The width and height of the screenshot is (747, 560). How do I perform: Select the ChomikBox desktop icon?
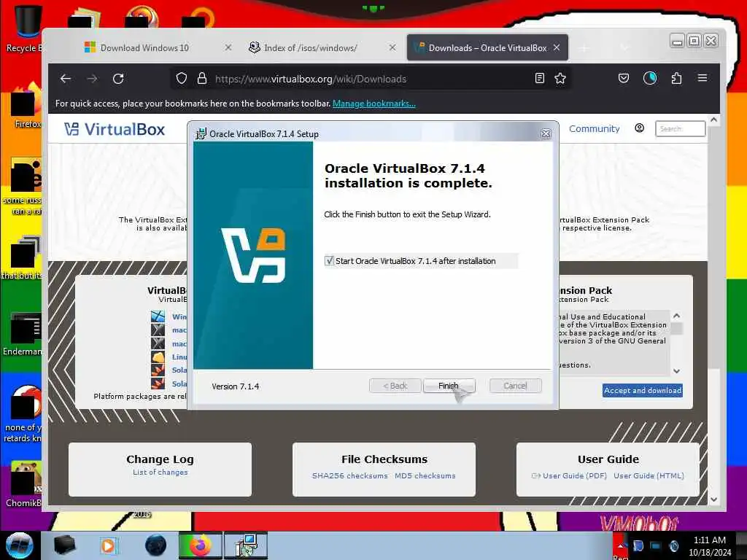pyautogui.click(x=24, y=484)
